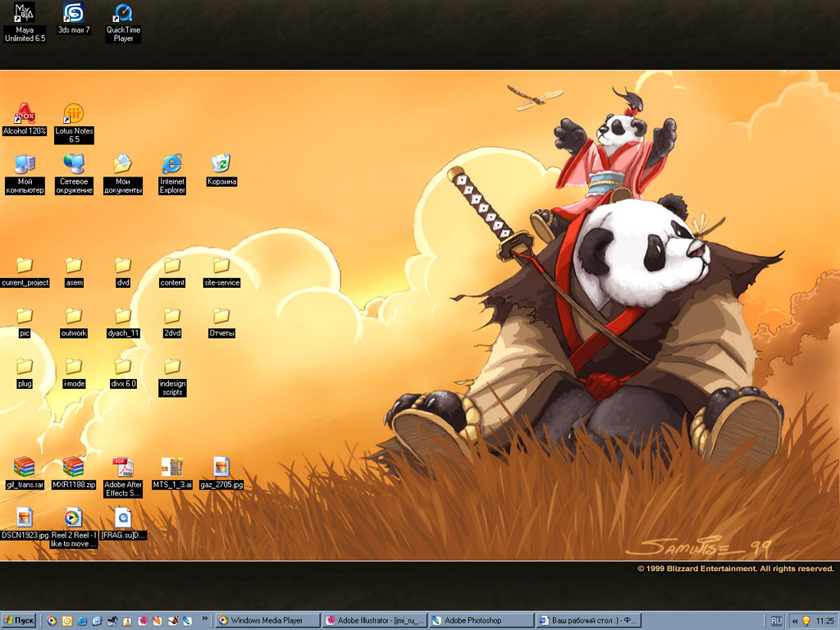
Task: Open the Пуск Start menu
Action: (x=19, y=621)
